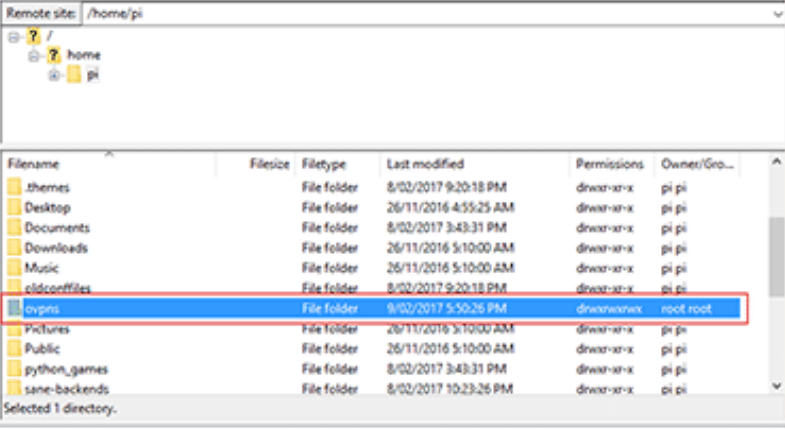
Task: Click the Filesize column header
Action: [x=269, y=164]
